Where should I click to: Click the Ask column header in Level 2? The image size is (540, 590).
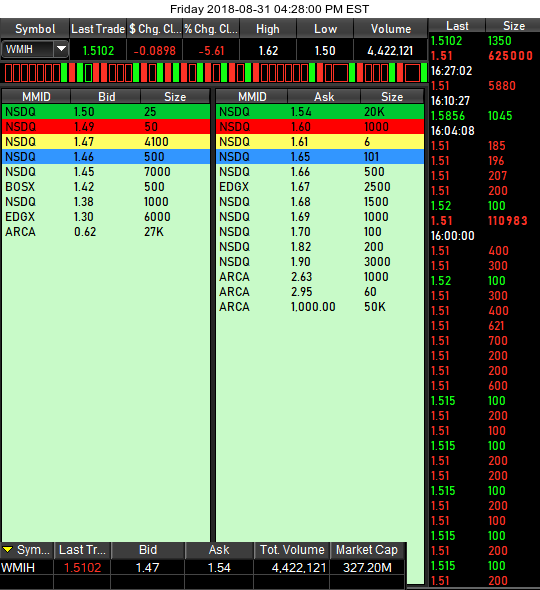[324, 97]
